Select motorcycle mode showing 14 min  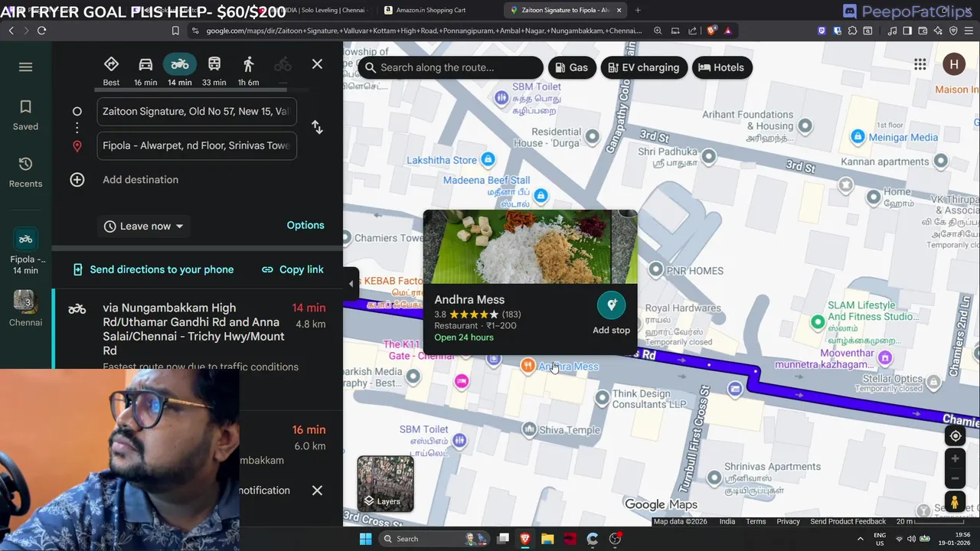(179, 70)
